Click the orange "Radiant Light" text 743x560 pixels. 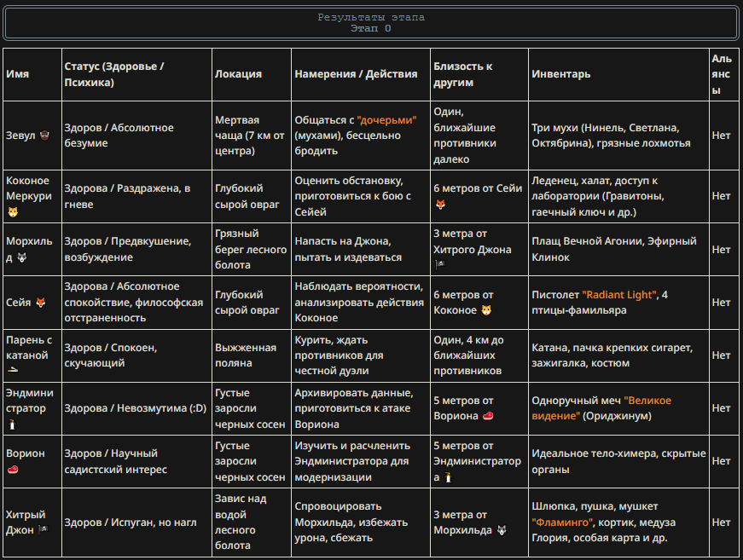[x=619, y=295]
